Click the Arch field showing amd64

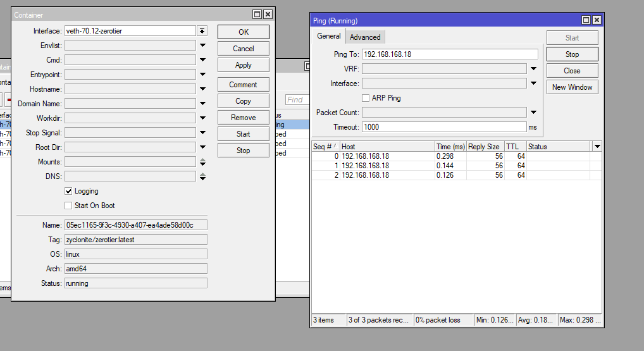click(135, 269)
